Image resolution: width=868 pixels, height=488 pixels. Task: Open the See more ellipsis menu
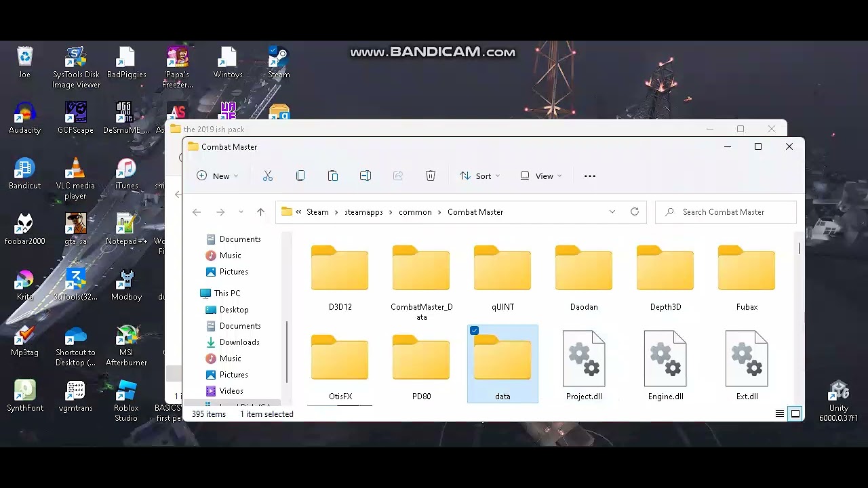(590, 176)
